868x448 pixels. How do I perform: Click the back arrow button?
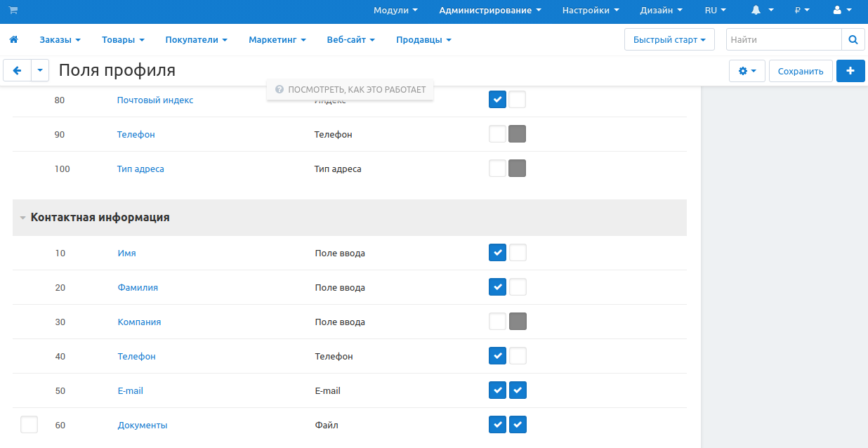(x=18, y=71)
